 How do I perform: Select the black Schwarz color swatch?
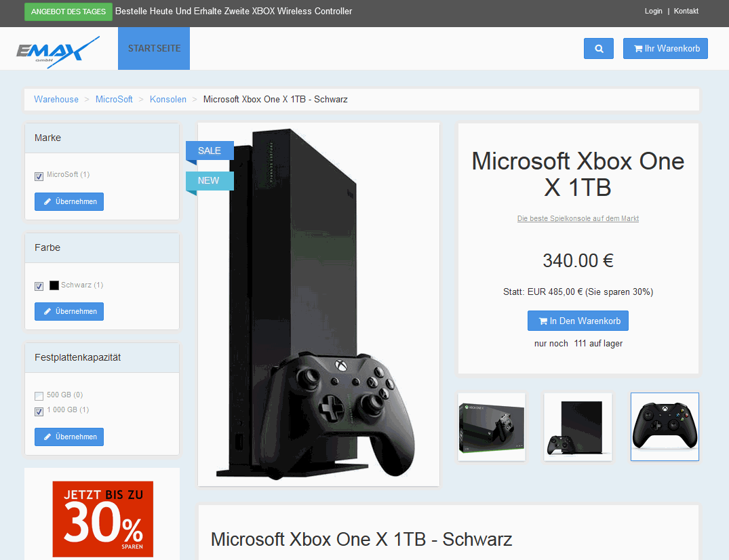(54, 285)
